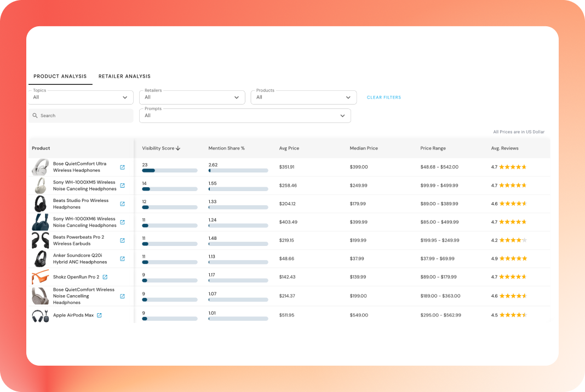Click mention share bar showing 2.62
This screenshot has height=392, width=585.
click(x=238, y=170)
